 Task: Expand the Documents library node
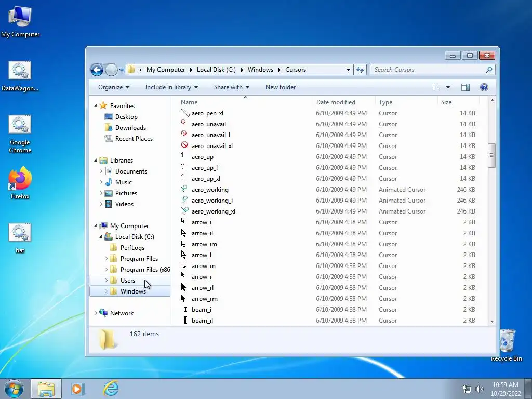(101, 171)
